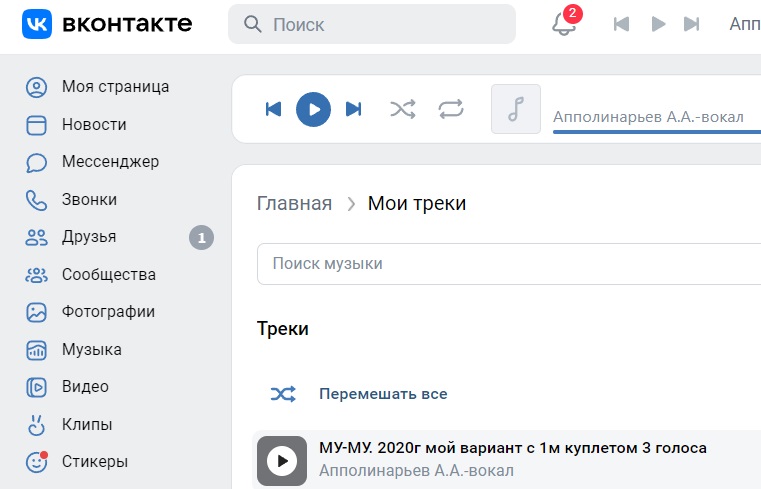The height and width of the screenshot is (489, 761).
Task: Click the Главная breadcrumb link
Action: click(294, 203)
